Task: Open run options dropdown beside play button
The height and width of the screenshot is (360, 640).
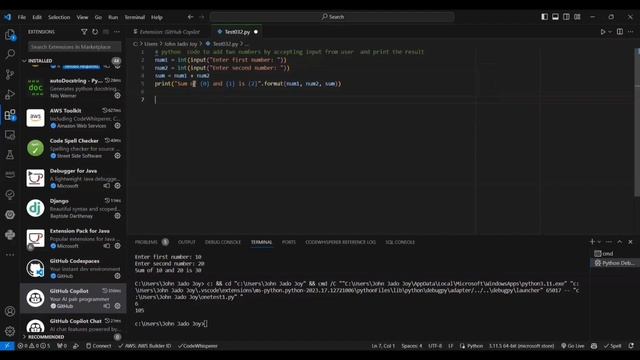Action: 610,32
